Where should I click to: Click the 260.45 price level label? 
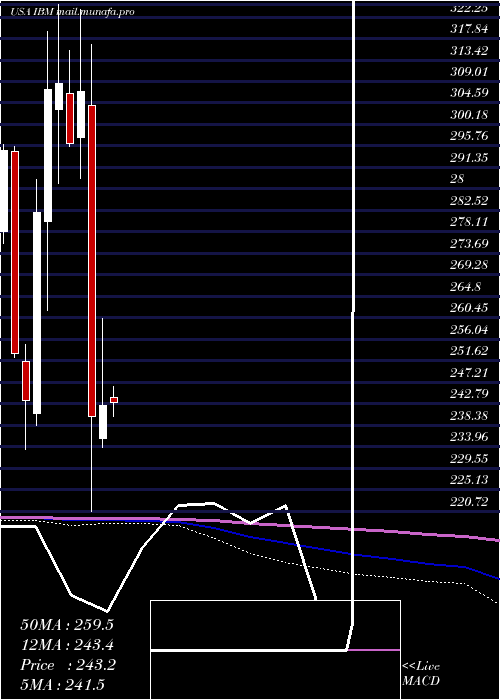coord(469,308)
